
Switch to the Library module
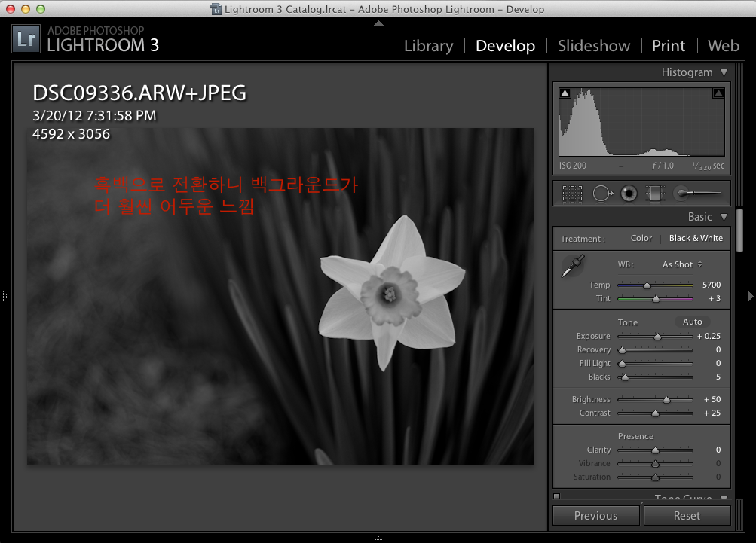click(428, 46)
